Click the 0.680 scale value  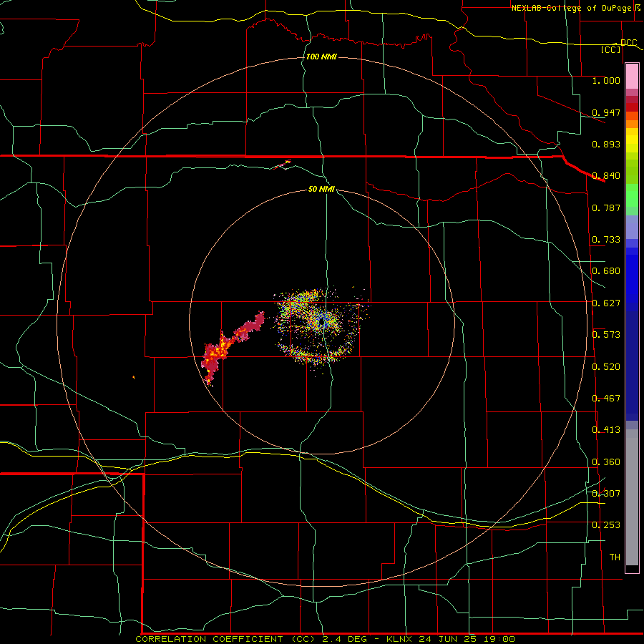pos(606,271)
